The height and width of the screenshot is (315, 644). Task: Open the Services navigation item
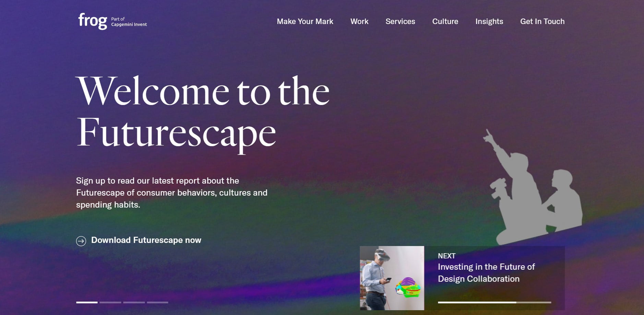point(400,21)
